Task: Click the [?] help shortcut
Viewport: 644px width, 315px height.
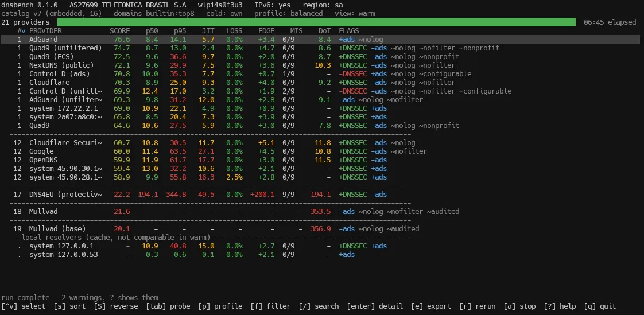Action: point(560,306)
